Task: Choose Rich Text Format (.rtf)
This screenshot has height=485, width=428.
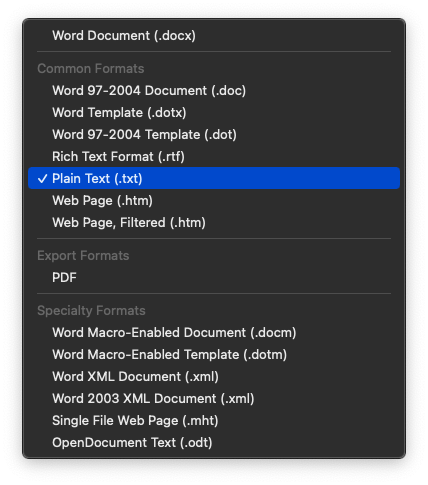Action: click(214, 156)
